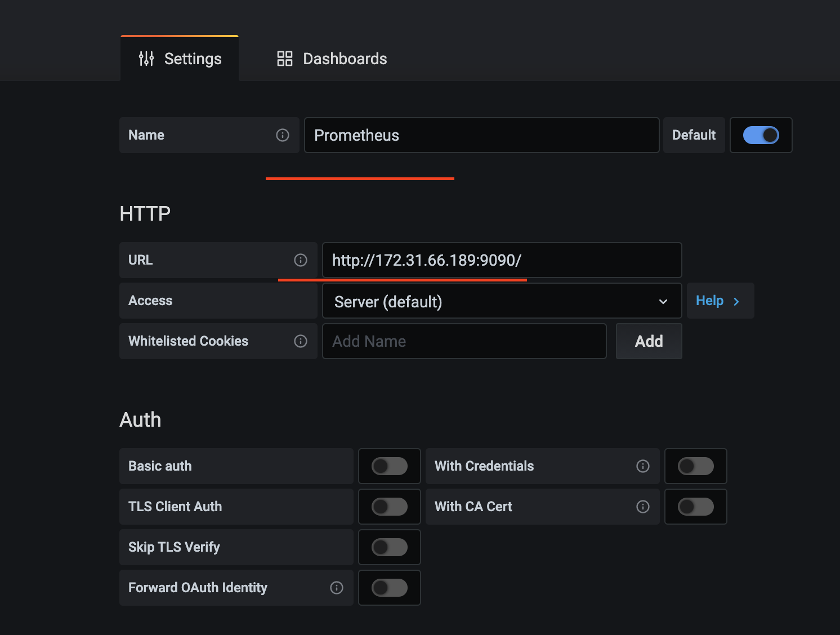Click the info icon beside Name
The width and height of the screenshot is (840, 635).
click(283, 135)
